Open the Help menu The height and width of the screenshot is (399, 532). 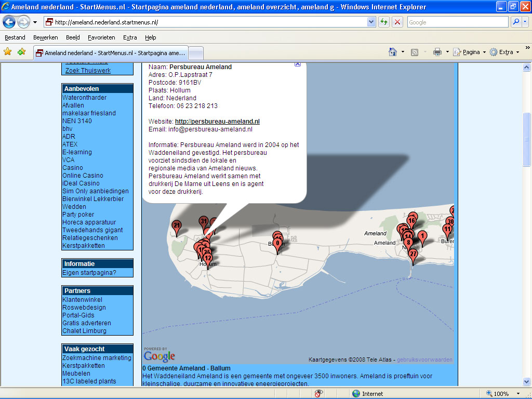(150, 37)
